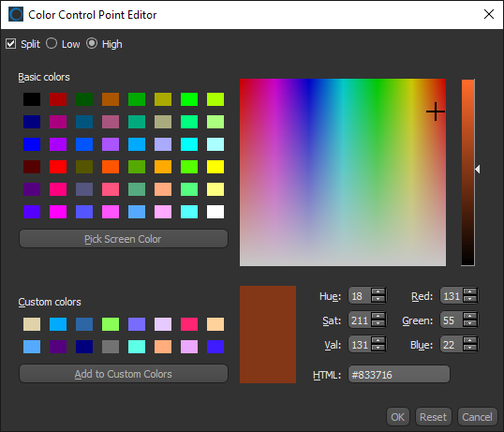
Task: Confirm with the OK button
Action: [x=397, y=417]
